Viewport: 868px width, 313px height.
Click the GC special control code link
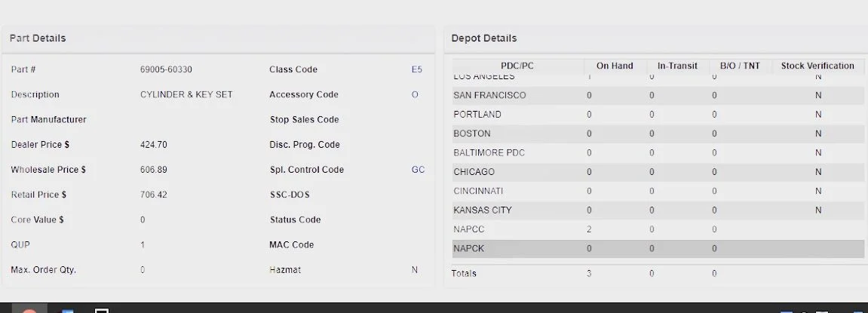coord(418,170)
